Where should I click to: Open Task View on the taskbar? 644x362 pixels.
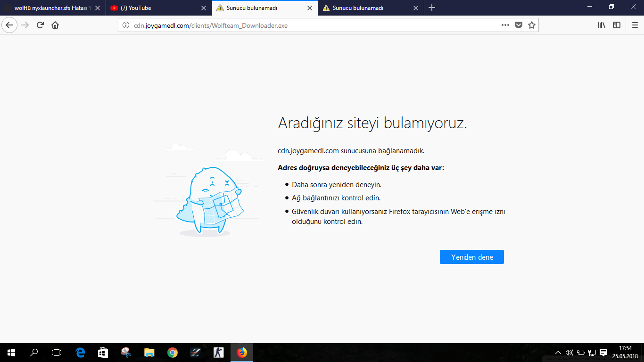[57, 353]
